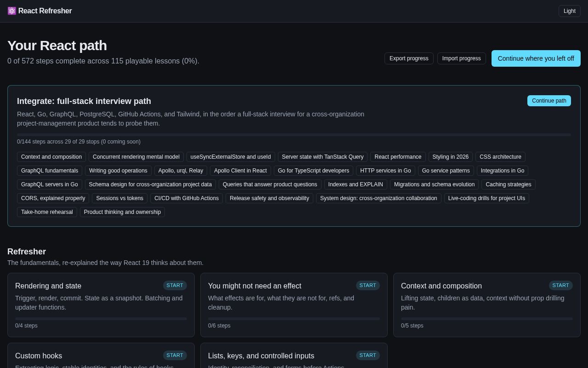This screenshot has height=368, width=588.
Task: Select Caching strategies chip
Action: pos(509,184)
